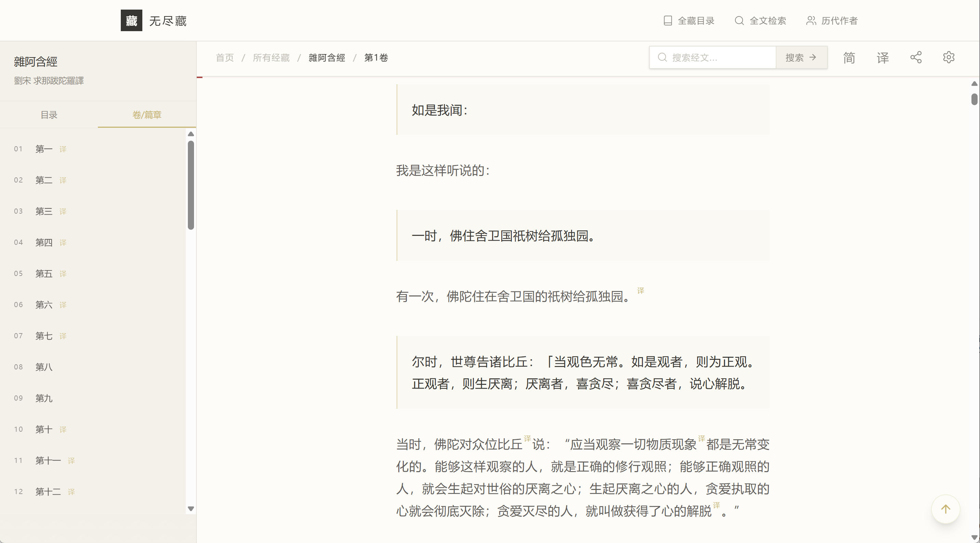Switch to 目录 tab
The height and width of the screenshot is (543, 980).
tap(49, 115)
